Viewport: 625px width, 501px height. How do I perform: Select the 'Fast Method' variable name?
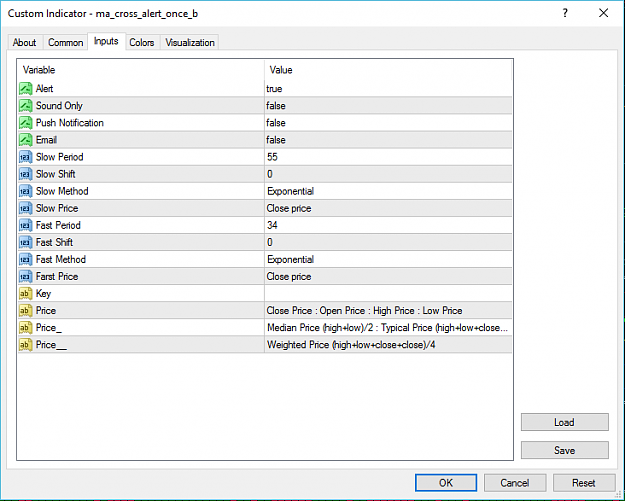coord(61,259)
